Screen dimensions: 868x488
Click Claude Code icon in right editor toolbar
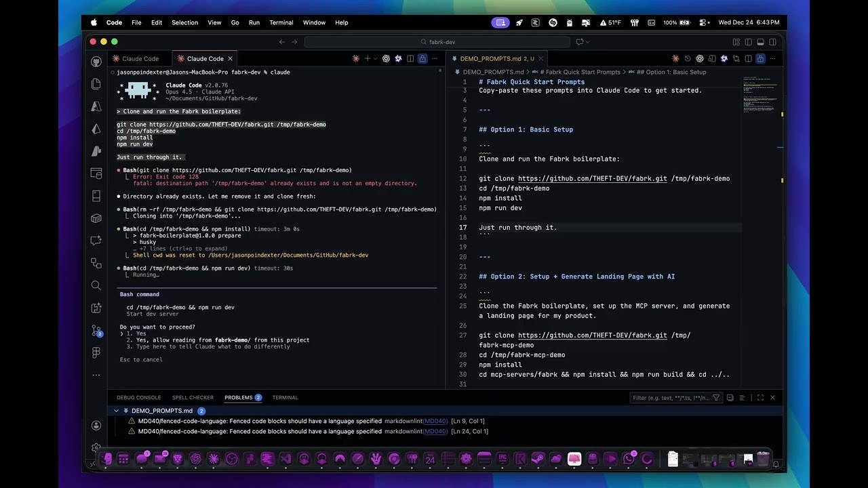675,58
